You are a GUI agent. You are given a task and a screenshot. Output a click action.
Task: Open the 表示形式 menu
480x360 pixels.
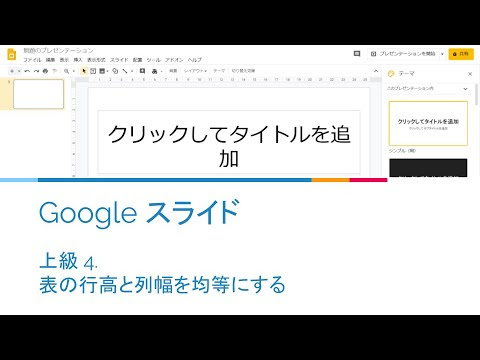point(96,60)
